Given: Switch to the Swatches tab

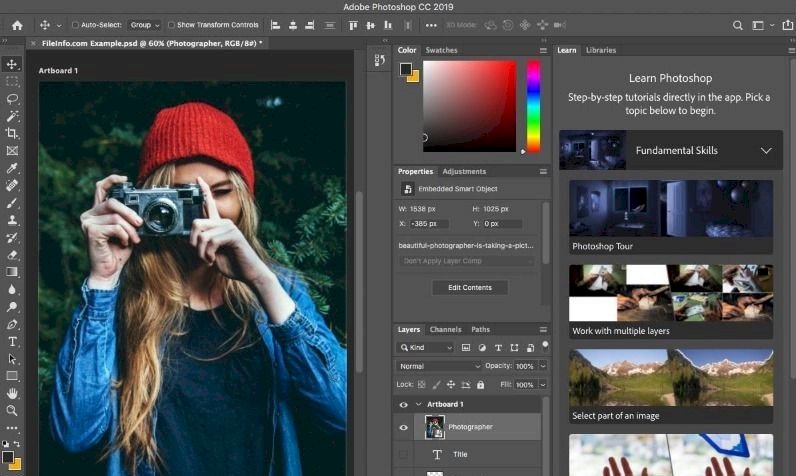Looking at the screenshot, I should 441,50.
